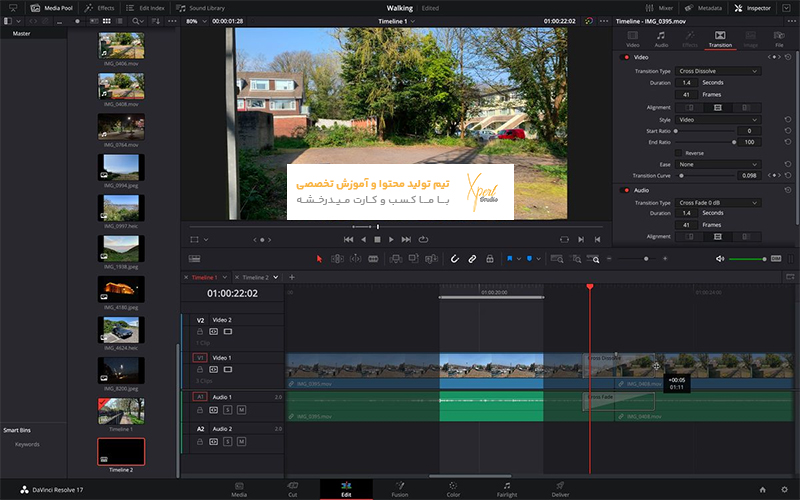This screenshot has width=800, height=500.
Task: Select the Trim Edit Mode tool
Action: coord(337,259)
